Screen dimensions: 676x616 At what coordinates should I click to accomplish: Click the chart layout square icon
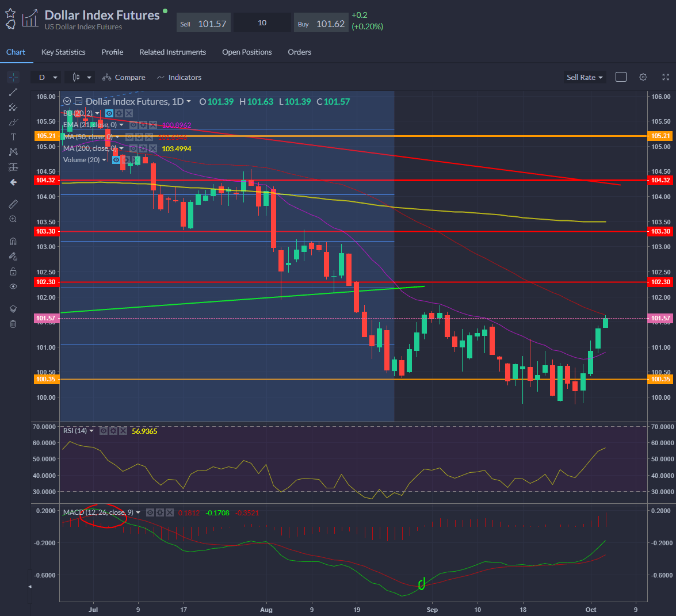621,76
